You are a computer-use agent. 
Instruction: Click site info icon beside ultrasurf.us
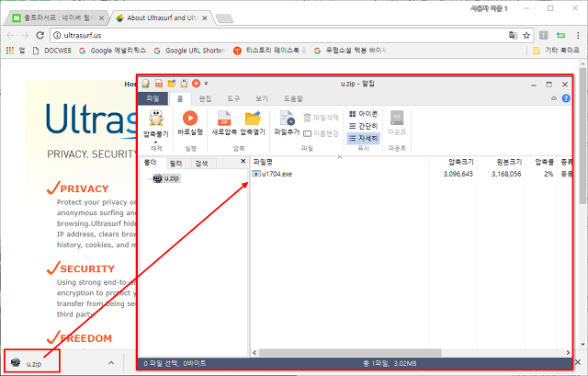click(57, 35)
